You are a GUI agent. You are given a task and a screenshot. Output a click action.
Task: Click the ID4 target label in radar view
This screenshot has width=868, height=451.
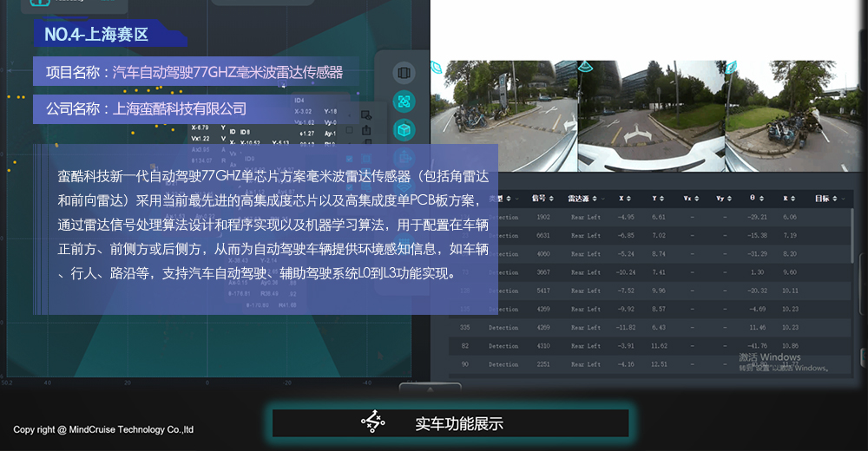299,100
